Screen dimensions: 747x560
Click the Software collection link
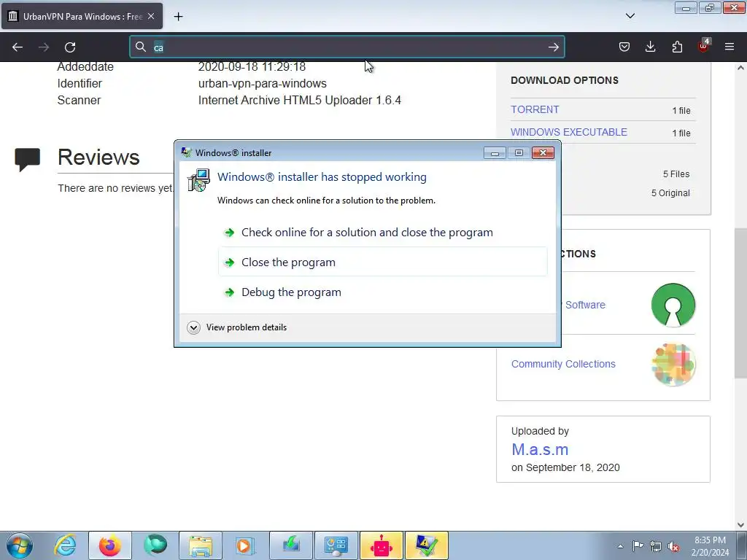tap(585, 305)
